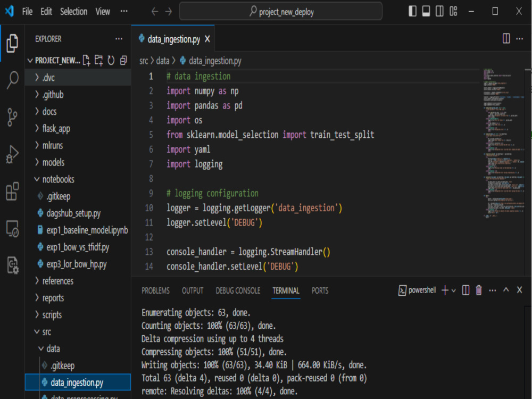Switch to the PROBLEMS panel tab
This screenshot has height=399, width=532.
click(155, 291)
